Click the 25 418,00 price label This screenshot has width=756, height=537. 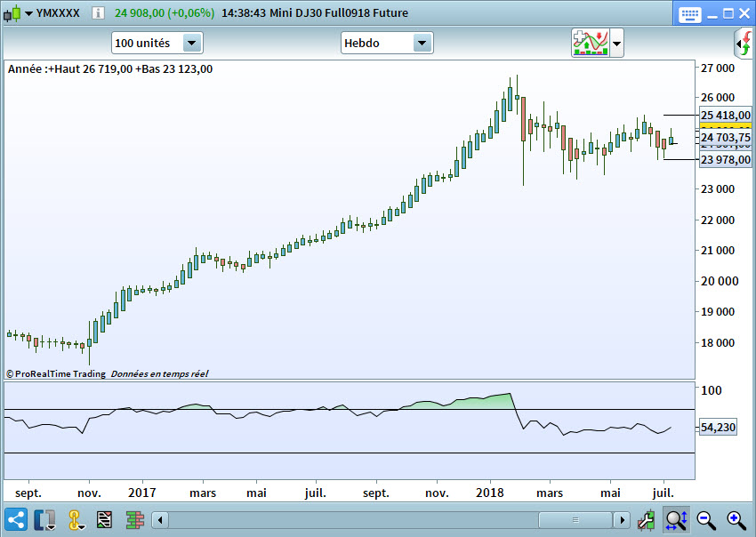[x=725, y=116]
